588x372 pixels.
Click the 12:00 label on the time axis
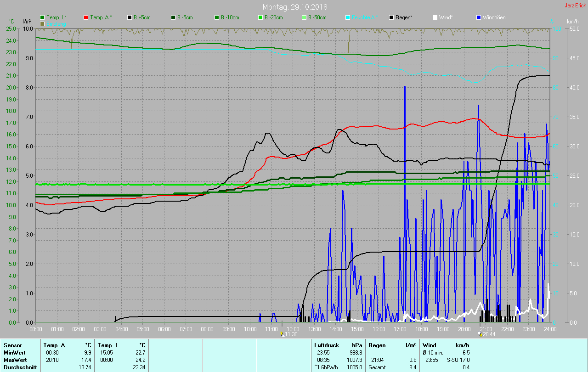[x=293, y=329]
